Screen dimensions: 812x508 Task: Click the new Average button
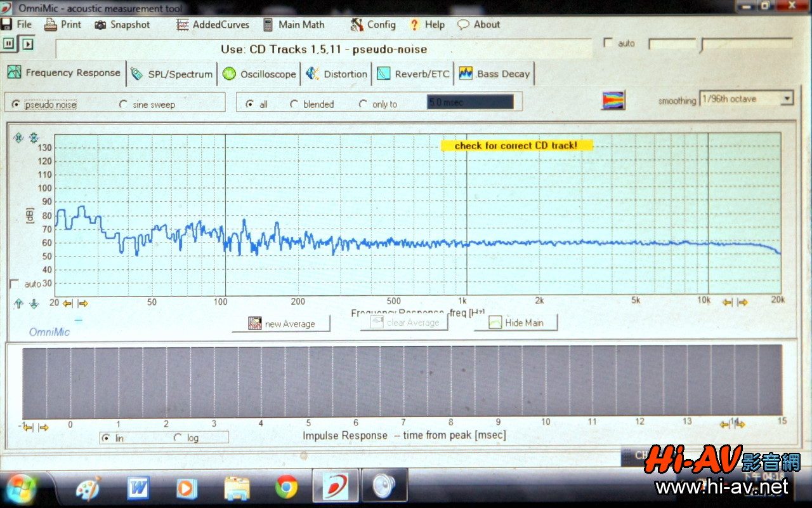(x=281, y=323)
